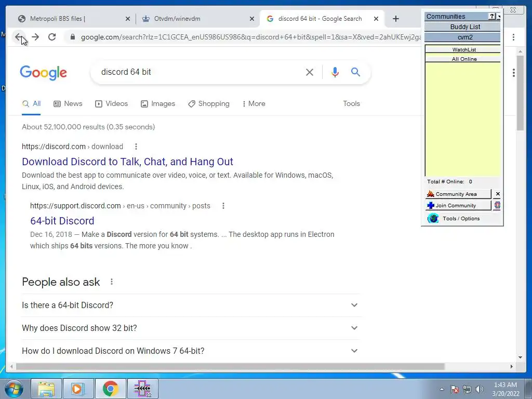The width and height of the screenshot is (532, 399).
Task: Reload the Google search page
Action: click(x=52, y=37)
